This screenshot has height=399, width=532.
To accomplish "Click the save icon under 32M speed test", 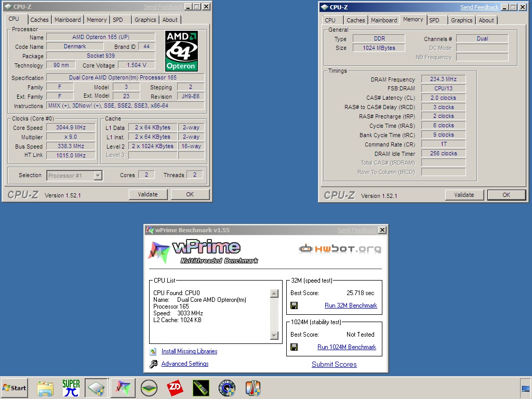I will point(294,305).
